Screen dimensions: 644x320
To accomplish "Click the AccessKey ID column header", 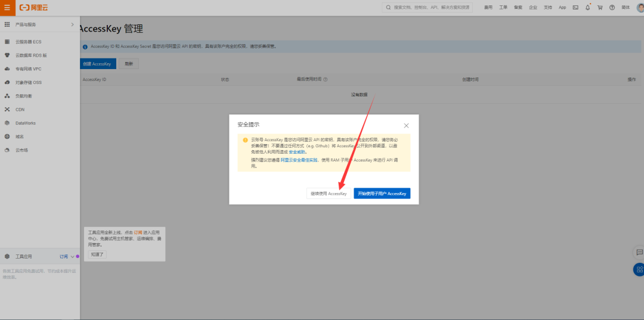I will [x=94, y=80].
